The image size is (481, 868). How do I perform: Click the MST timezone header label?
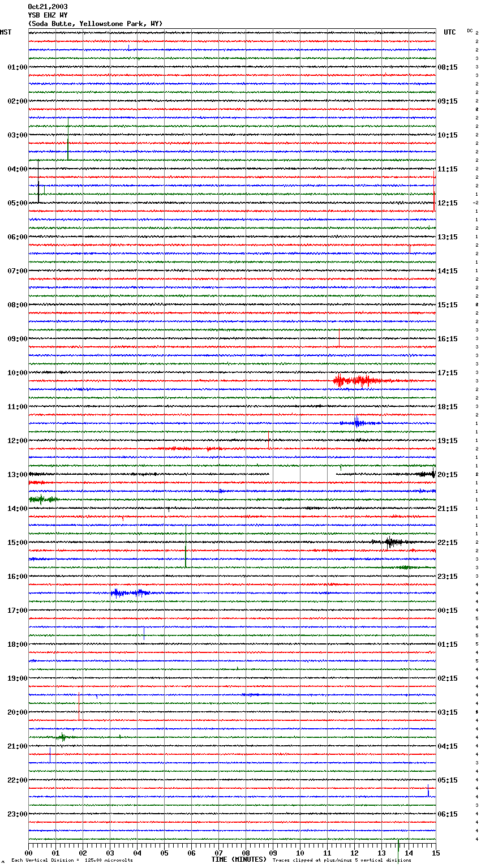click(x=6, y=32)
